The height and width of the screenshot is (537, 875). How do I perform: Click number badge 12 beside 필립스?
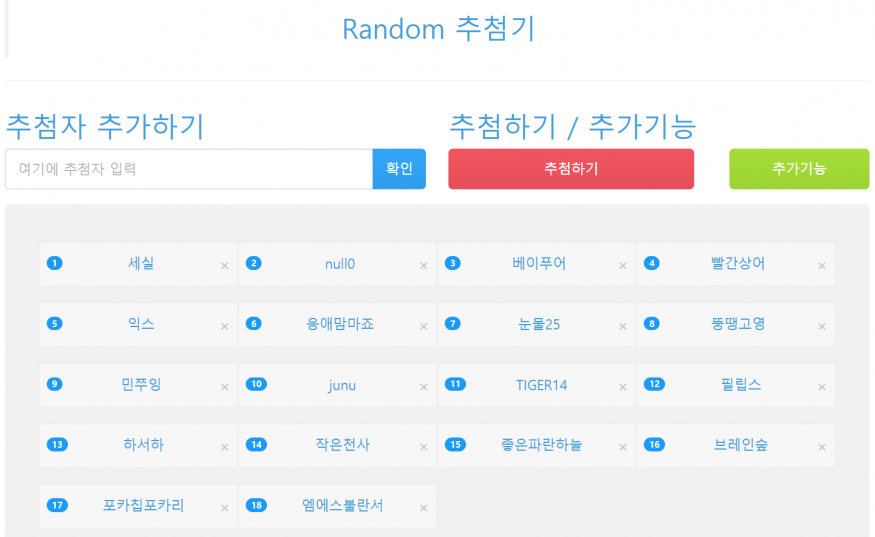[x=655, y=385]
